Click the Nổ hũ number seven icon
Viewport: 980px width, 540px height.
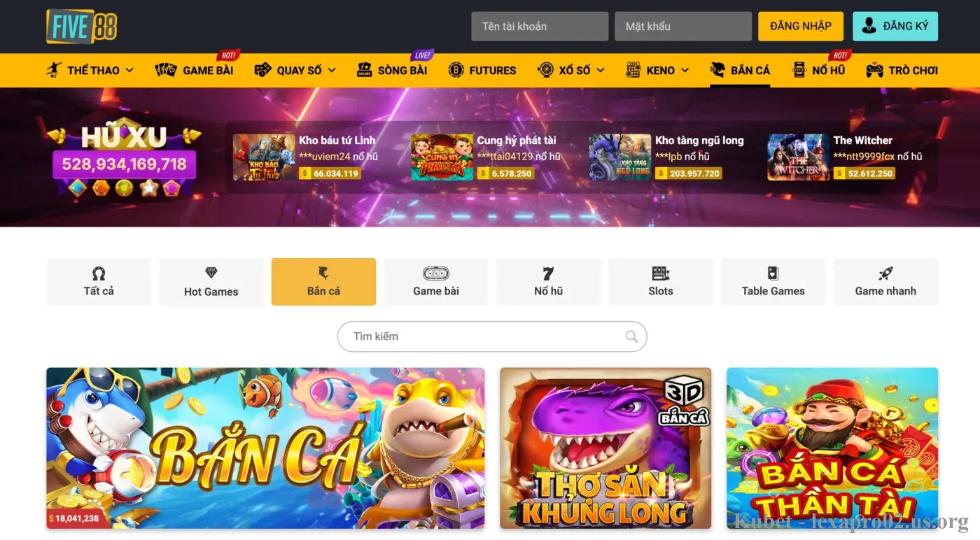pyautogui.click(x=548, y=273)
